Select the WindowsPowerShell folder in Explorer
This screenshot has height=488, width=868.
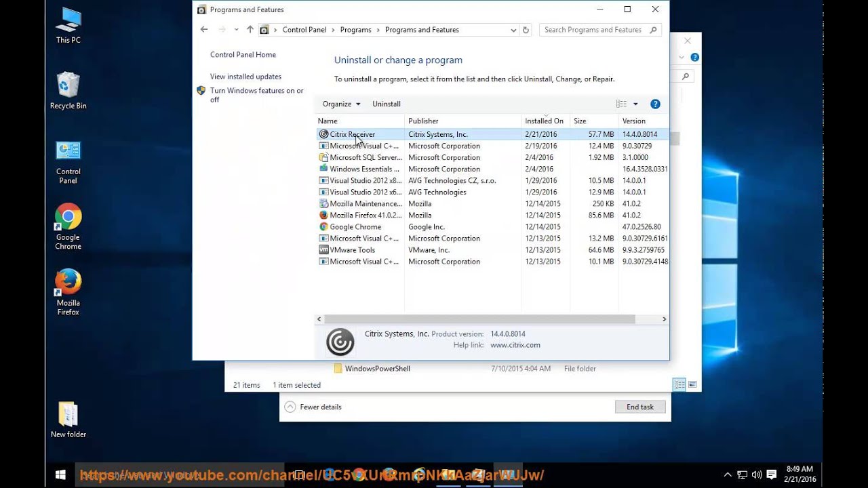(x=377, y=369)
